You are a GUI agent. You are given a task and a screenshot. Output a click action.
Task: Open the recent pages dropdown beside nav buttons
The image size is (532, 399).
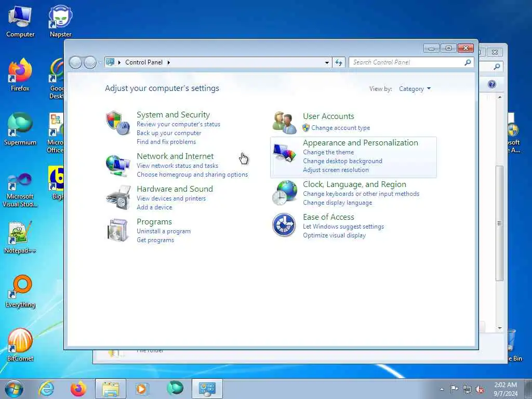pyautogui.click(x=100, y=62)
